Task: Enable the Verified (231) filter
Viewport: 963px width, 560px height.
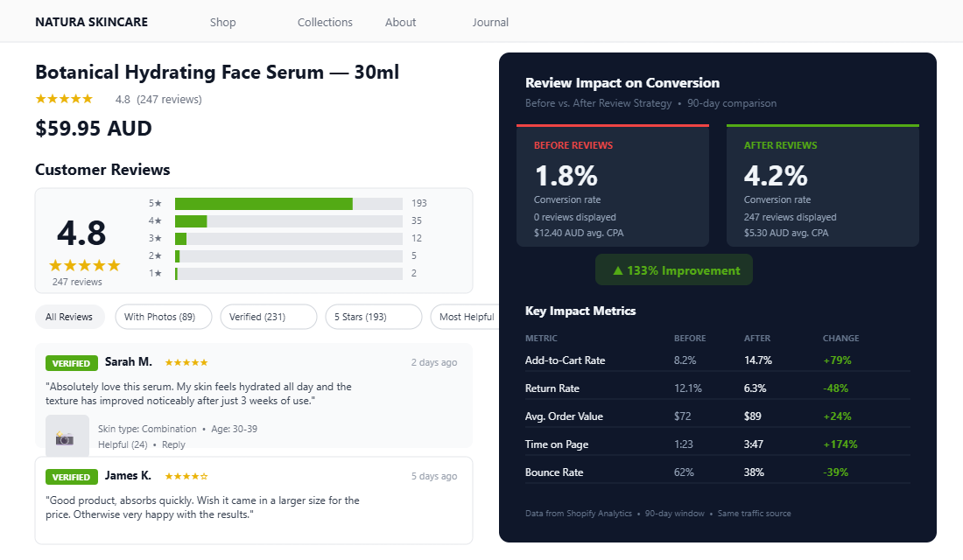Action: pos(268,317)
